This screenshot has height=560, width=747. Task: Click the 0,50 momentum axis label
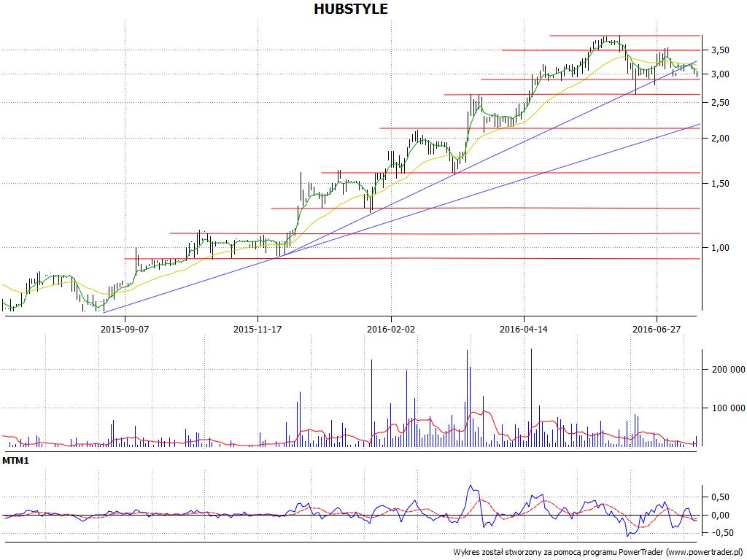[720, 497]
